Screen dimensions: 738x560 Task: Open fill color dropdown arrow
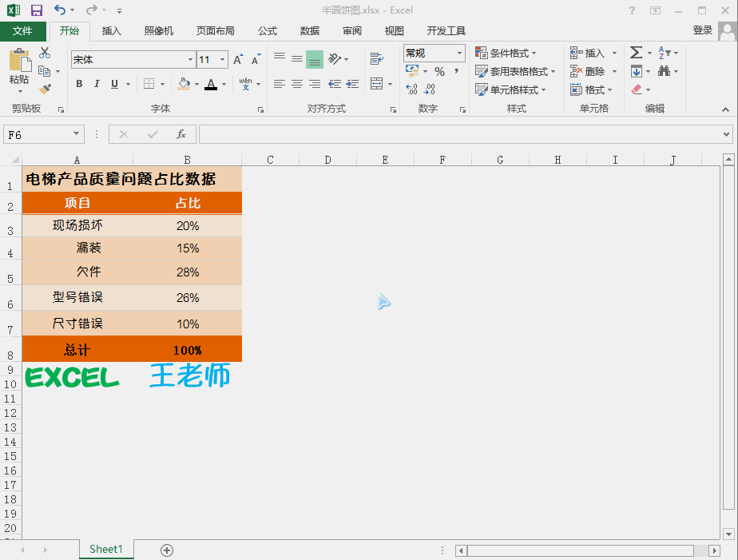[196, 84]
